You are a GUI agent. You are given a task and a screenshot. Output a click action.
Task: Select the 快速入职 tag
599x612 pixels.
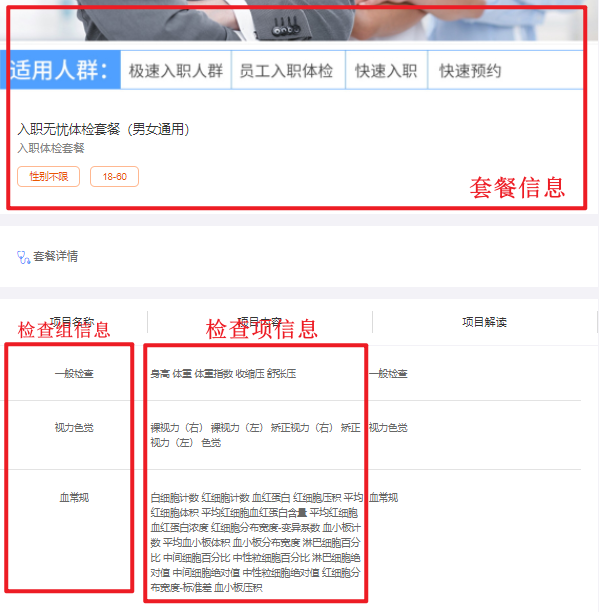[x=386, y=71]
